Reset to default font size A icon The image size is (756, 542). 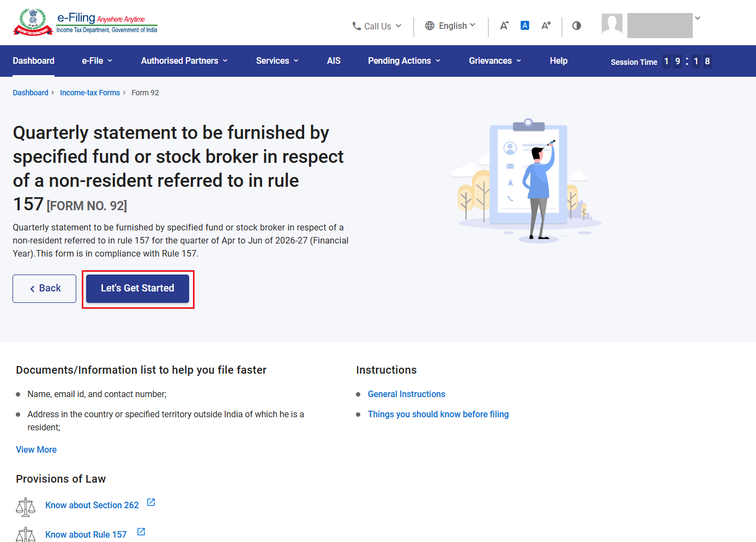[x=525, y=26]
